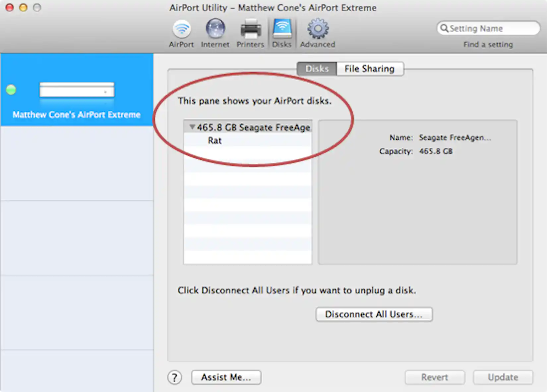Click the Assist Me button
The image size is (547, 392).
[226, 377]
